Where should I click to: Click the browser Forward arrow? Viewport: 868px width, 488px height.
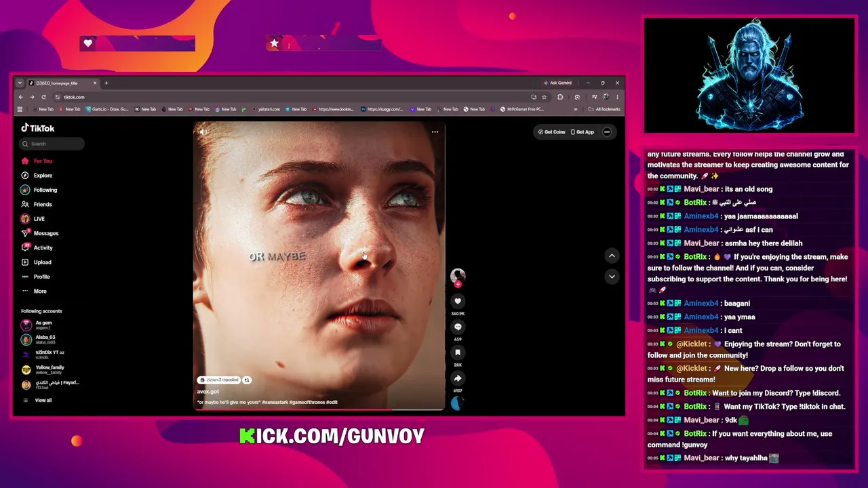coord(32,97)
